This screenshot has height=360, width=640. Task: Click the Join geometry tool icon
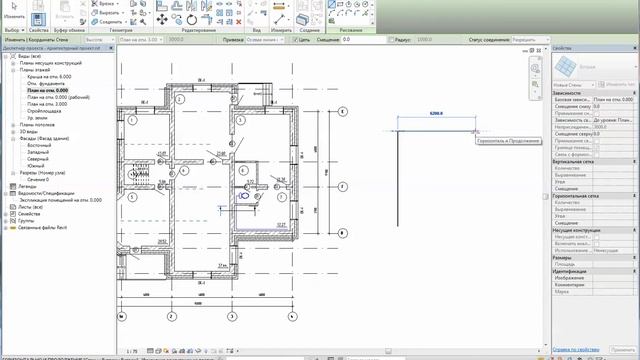click(95, 22)
